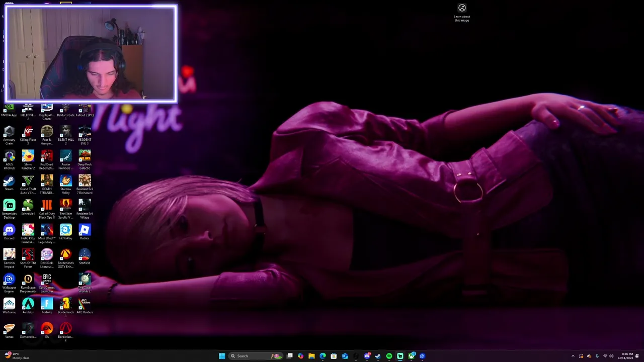
Task: Select the Fear & Hunger desktop icon
Action: [47, 135]
